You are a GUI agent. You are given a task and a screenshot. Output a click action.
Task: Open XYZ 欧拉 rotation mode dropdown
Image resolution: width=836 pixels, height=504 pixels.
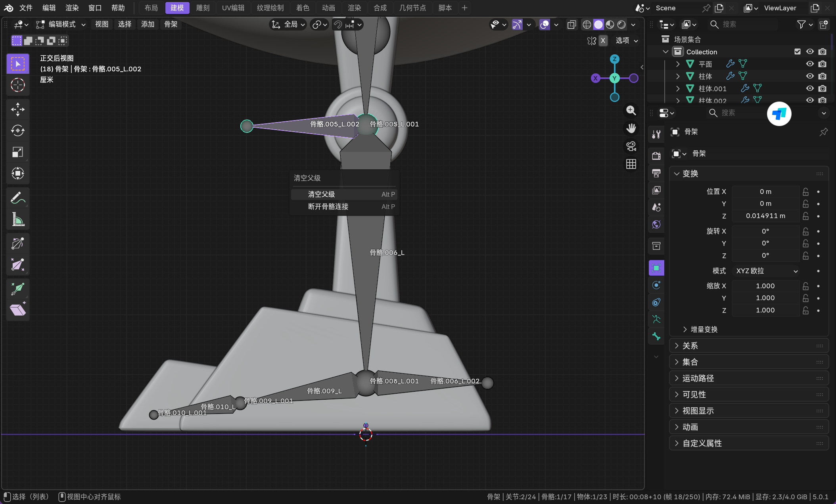(x=766, y=271)
